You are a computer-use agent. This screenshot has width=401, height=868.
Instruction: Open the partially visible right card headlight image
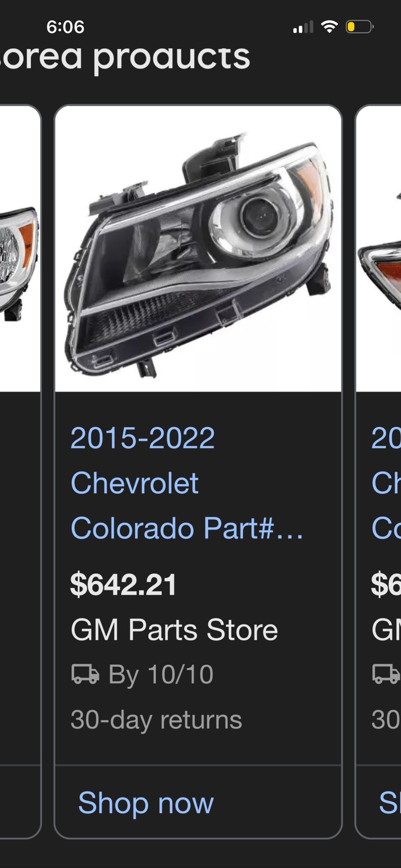[378, 249]
